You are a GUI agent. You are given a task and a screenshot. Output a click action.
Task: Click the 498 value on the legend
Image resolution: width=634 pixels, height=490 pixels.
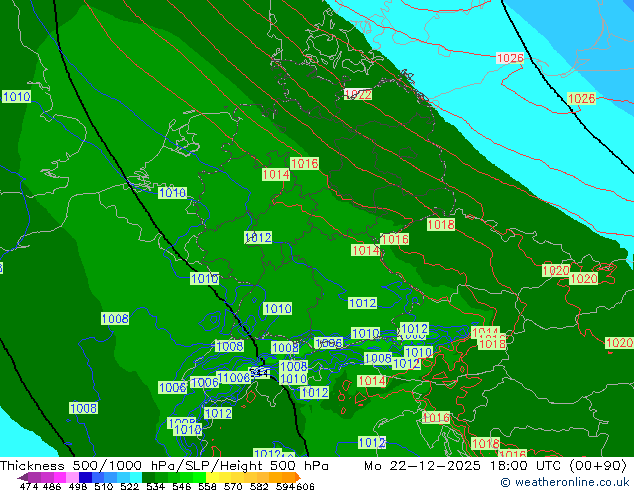[x=78, y=486]
